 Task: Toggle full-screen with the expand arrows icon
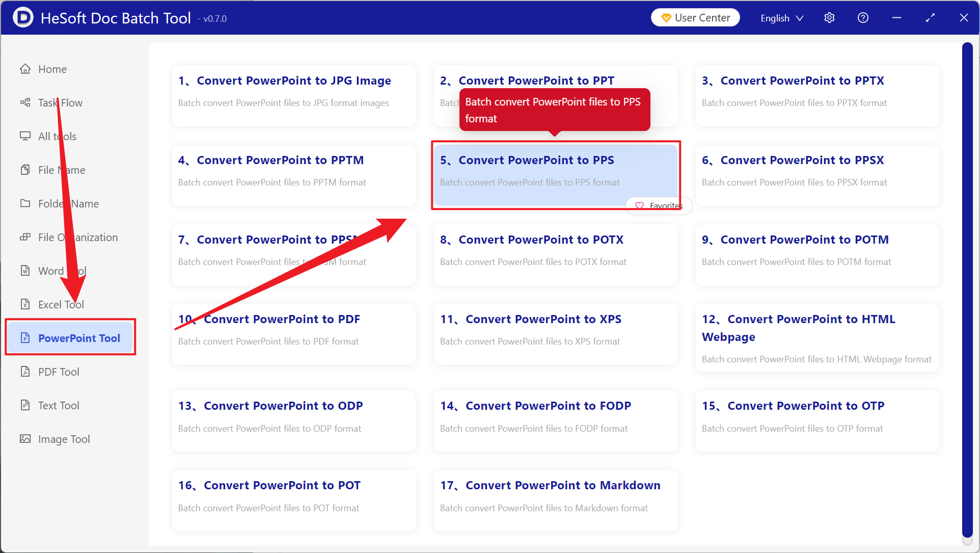[x=930, y=18]
